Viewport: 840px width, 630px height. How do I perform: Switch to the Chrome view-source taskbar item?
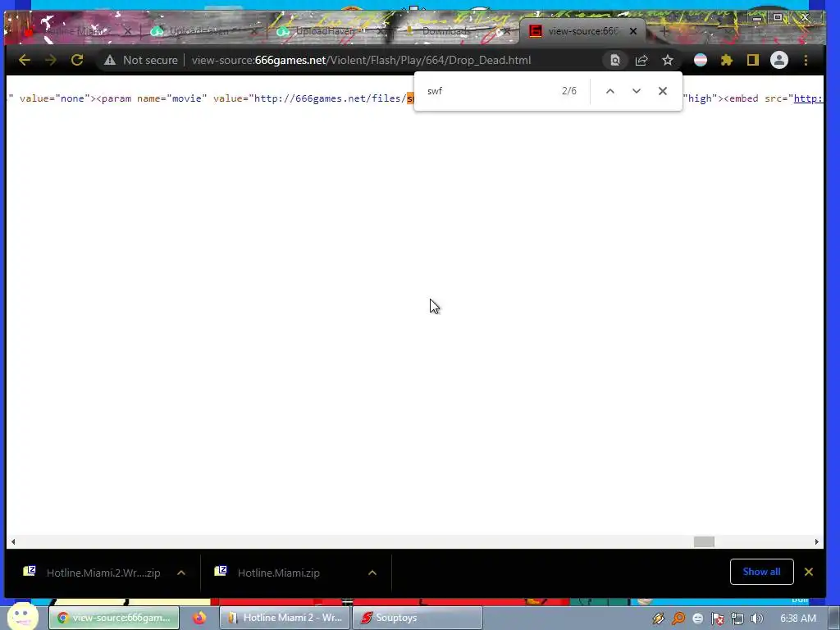114,618
